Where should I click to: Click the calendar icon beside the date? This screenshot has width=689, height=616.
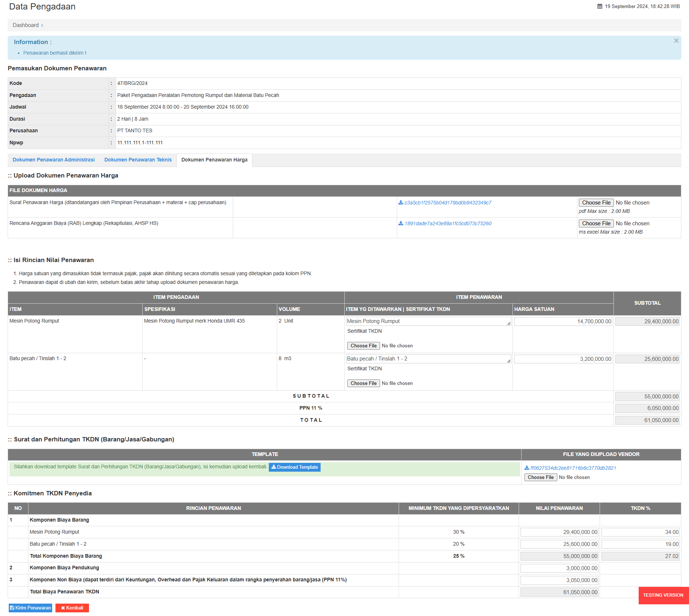tap(600, 7)
